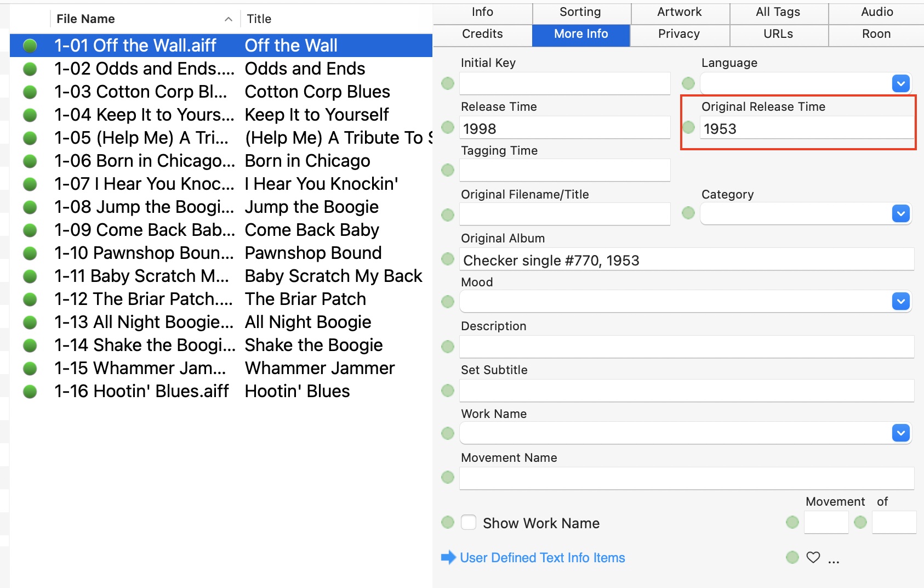The width and height of the screenshot is (924, 588).
Task: Click the Movement number input field
Action: [826, 522]
